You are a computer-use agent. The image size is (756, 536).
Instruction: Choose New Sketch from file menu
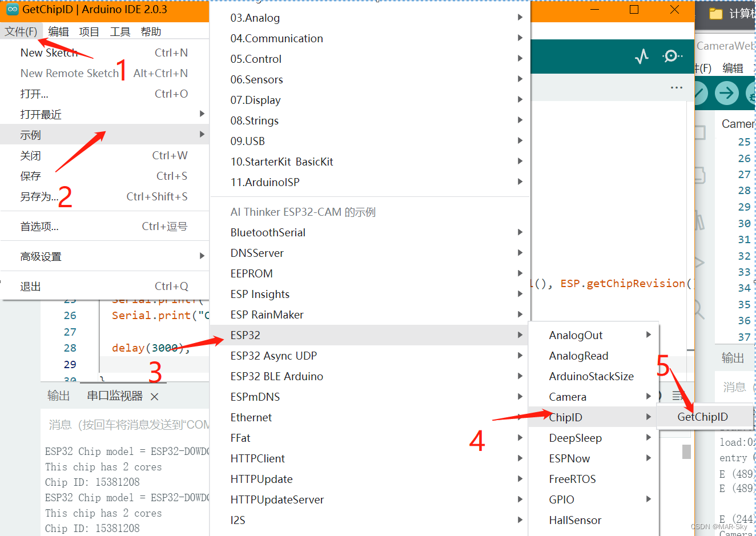click(104, 53)
